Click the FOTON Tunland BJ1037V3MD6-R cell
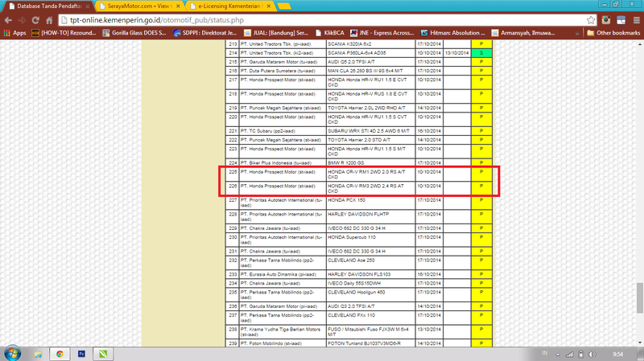This screenshot has height=361, width=644. (370, 343)
